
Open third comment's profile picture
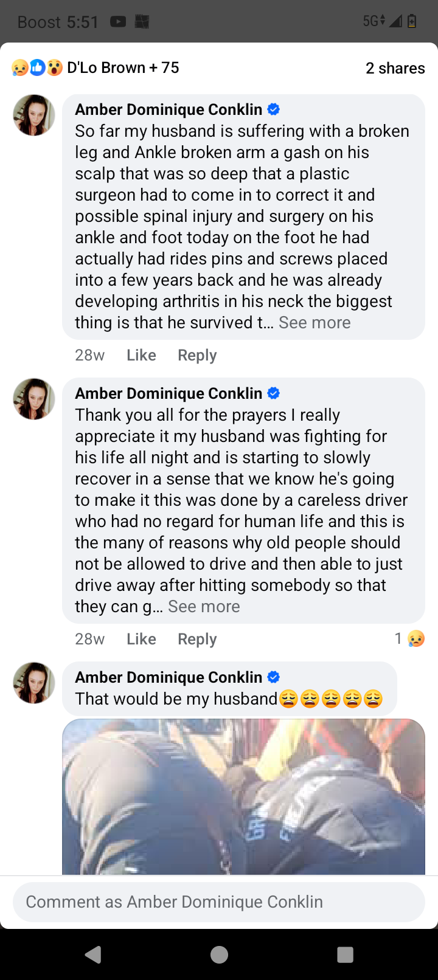click(x=34, y=683)
